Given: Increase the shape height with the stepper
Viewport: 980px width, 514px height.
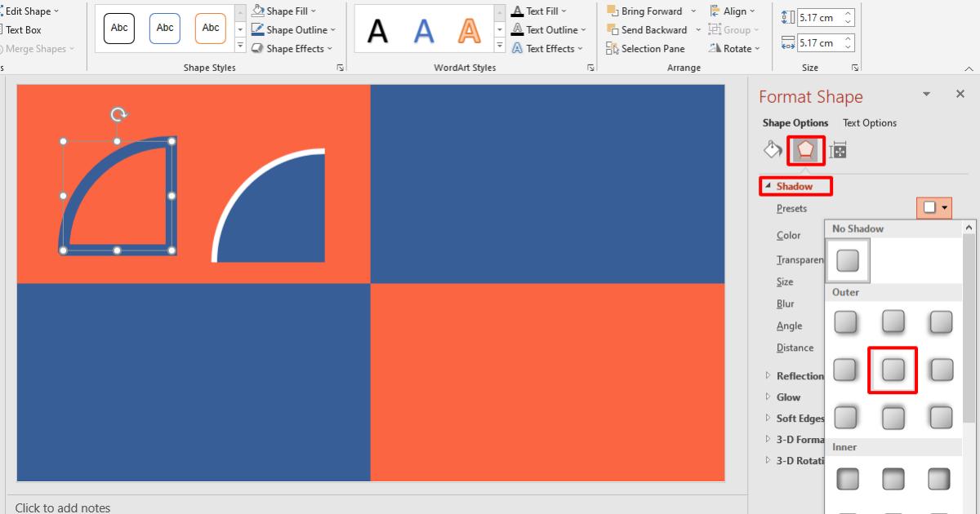Looking at the screenshot, I should coord(849,8).
